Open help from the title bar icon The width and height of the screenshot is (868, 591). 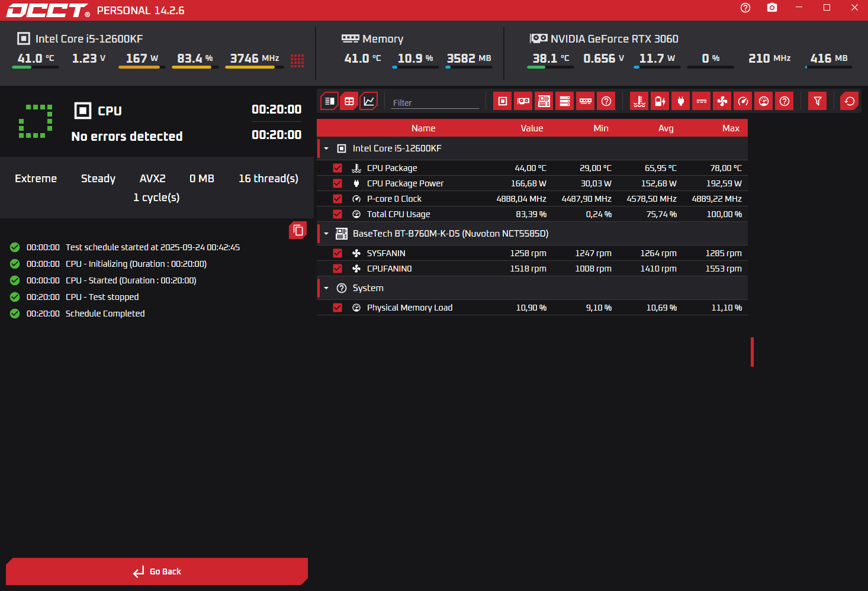[745, 8]
